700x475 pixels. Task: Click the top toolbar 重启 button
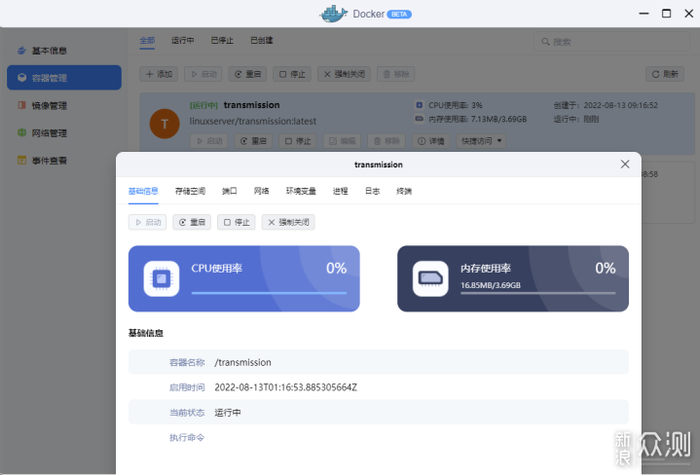[x=248, y=74]
